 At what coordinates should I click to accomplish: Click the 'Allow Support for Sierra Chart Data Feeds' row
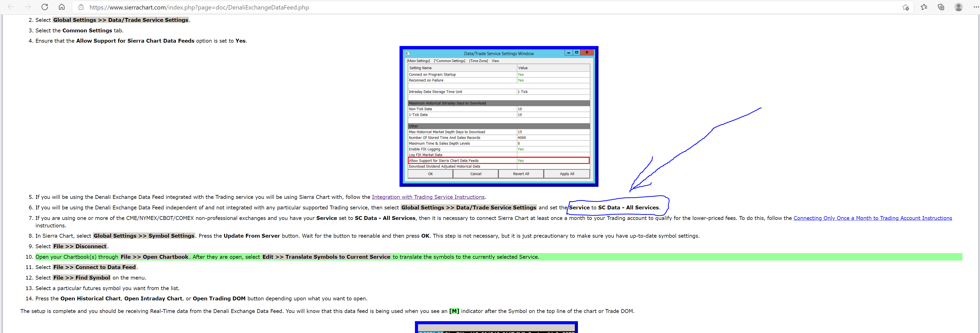coord(499,160)
